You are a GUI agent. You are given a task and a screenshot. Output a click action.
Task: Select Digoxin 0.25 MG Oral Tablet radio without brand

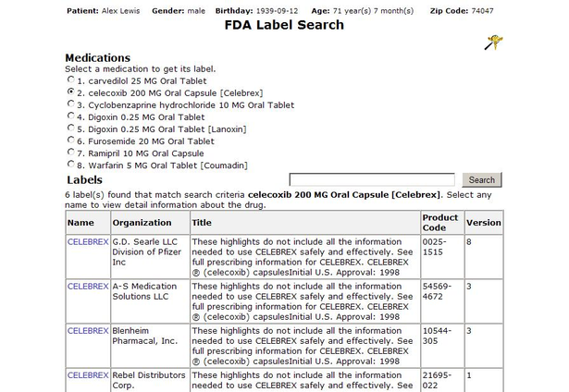click(x=70, y=116)
